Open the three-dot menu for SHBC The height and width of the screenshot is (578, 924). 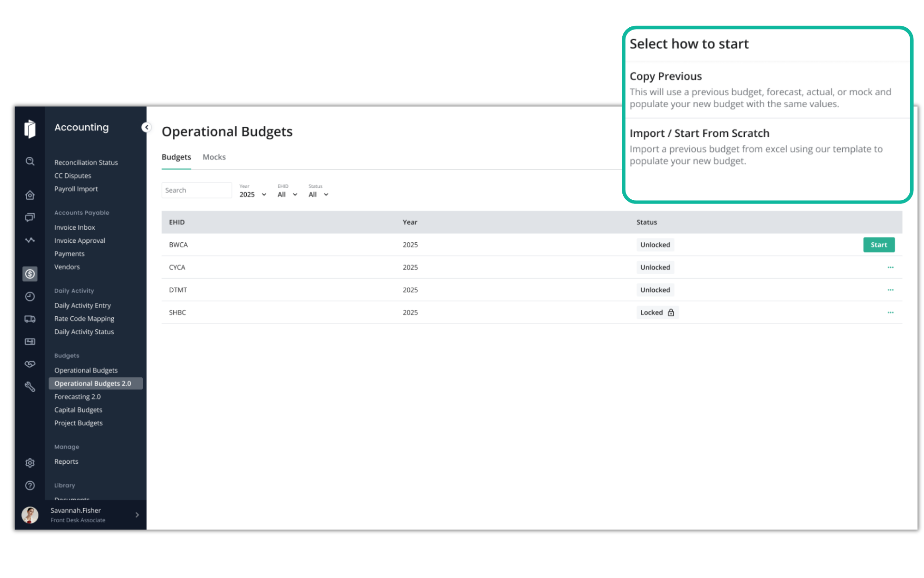click(x=890, y=313)
